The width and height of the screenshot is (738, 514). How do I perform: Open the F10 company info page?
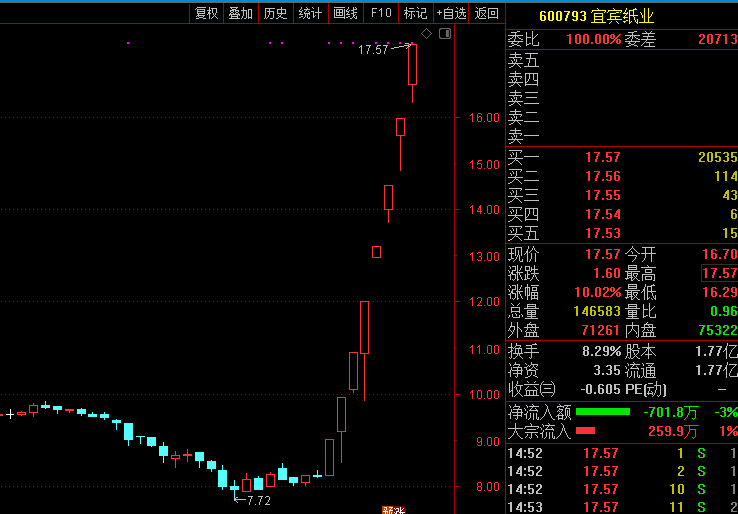pyautogui.click(x=380, y=13)
